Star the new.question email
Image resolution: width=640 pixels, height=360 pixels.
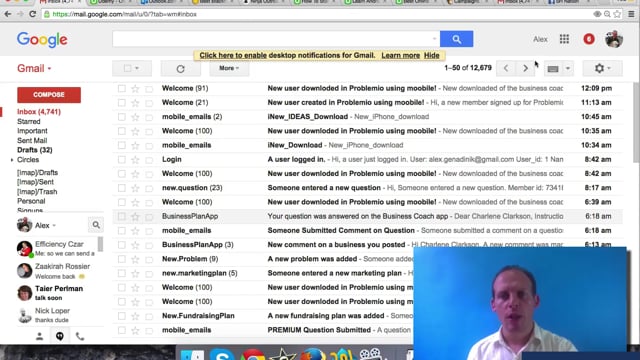(135, 188)
